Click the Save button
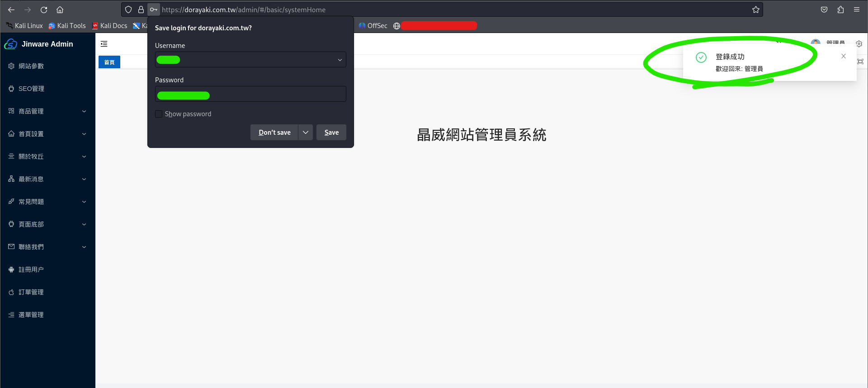This screenshot has height=388, width=868. [331, 132]
